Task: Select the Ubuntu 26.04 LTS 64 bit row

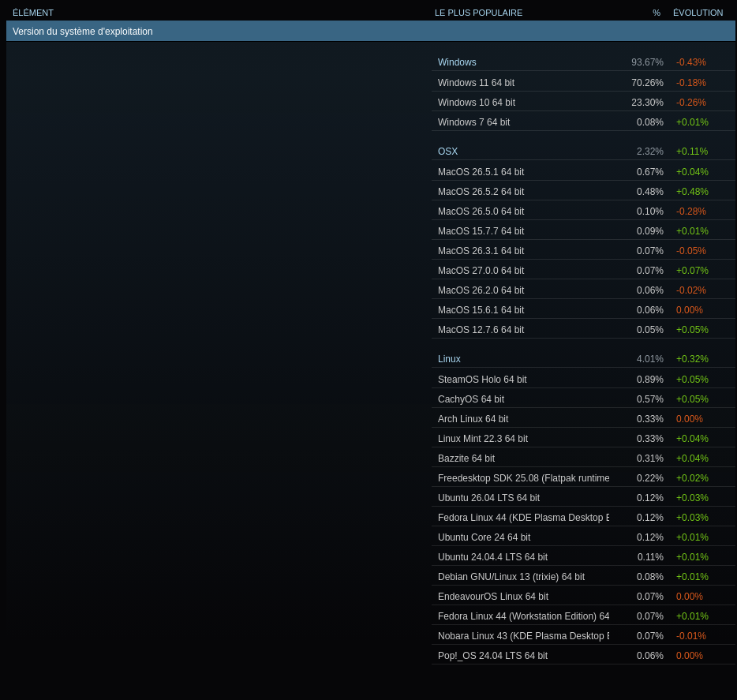Action: point(583,497)
